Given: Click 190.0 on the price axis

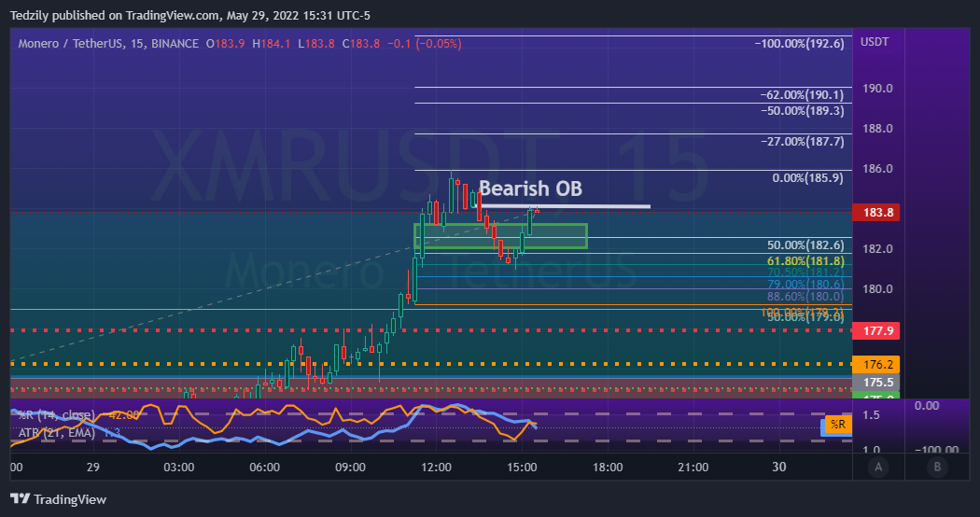Looking at the screenshot, I should click(877, 89).
